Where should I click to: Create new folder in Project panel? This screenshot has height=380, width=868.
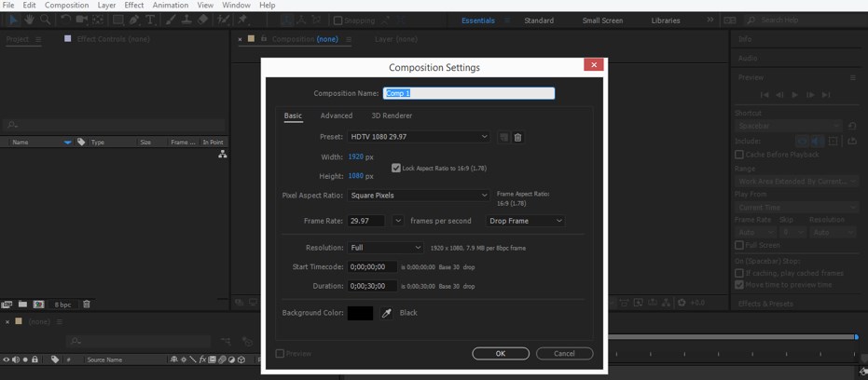click(x=22, y=305)
